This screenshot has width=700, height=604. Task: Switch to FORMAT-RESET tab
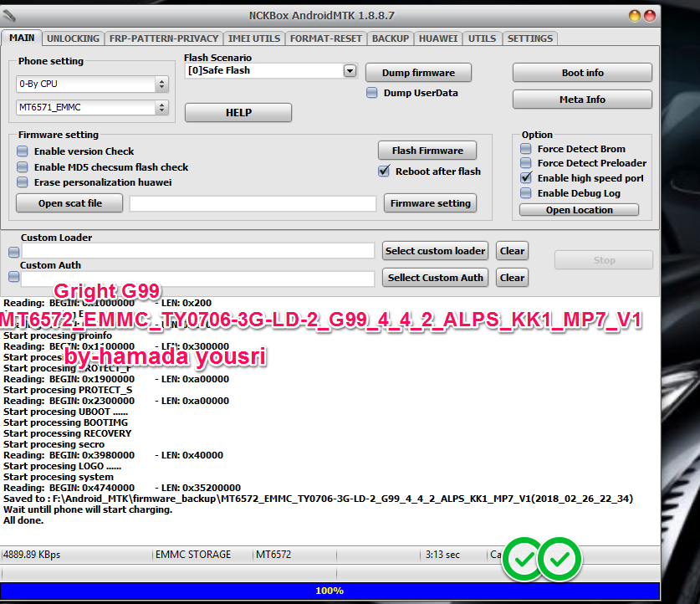tap(326, 38)
